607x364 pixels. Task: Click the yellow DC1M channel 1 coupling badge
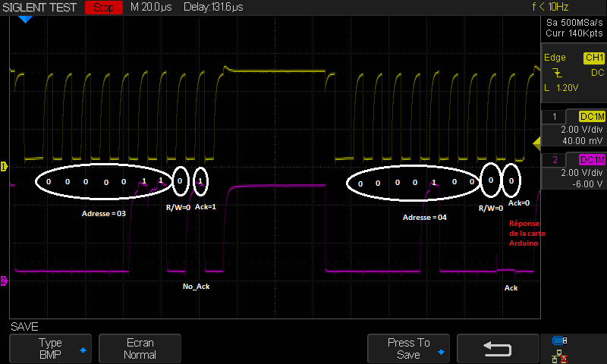pos(591,117)
